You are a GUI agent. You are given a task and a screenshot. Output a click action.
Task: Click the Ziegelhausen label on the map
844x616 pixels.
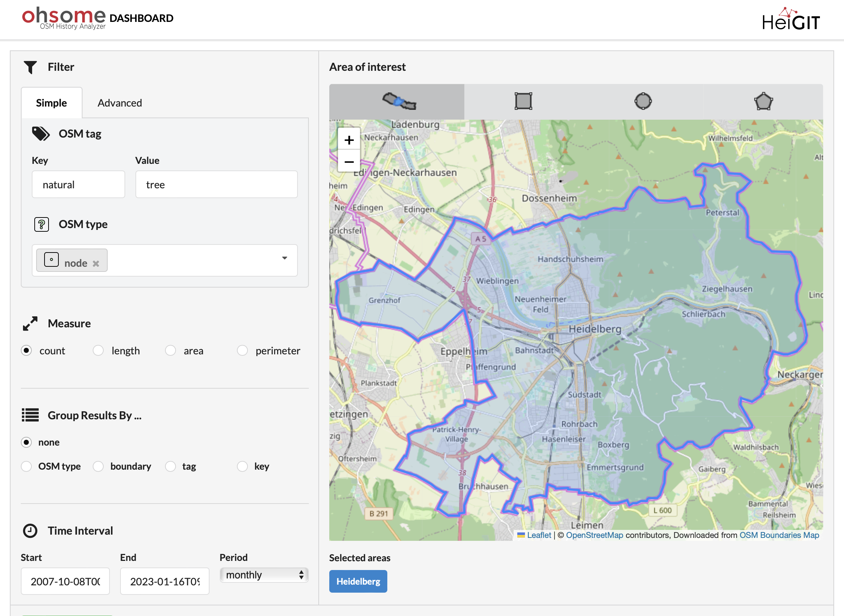[x=727, y=289]
